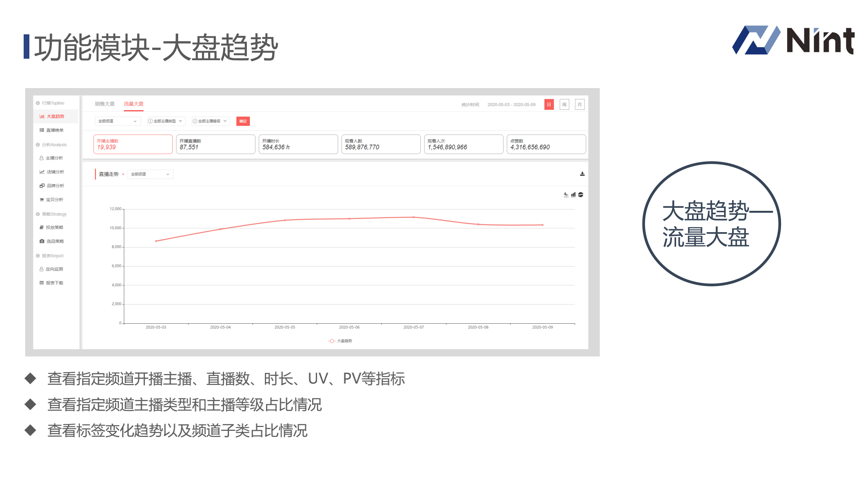Switch chart to bar view icon
Image resolution: width=868 pixels, height=488 pixels.
tap(573, 195)
